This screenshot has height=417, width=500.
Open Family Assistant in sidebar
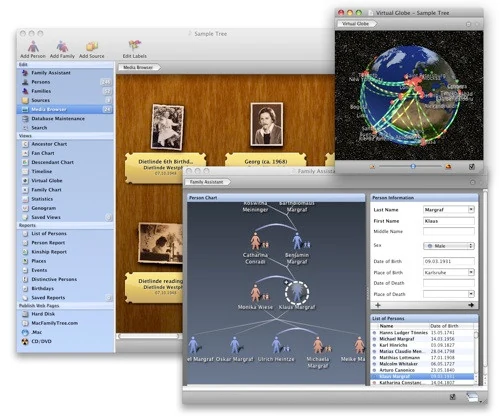point(65,73)
